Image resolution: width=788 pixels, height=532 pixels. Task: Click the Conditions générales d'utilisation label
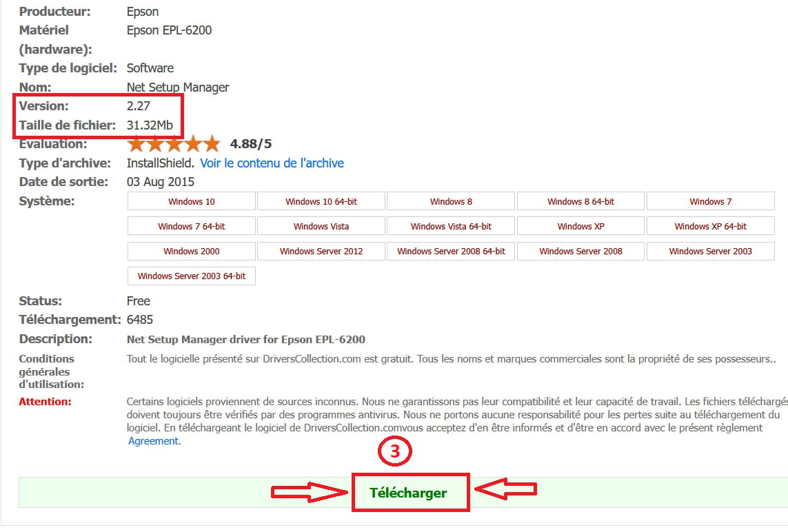click(52, 371)
